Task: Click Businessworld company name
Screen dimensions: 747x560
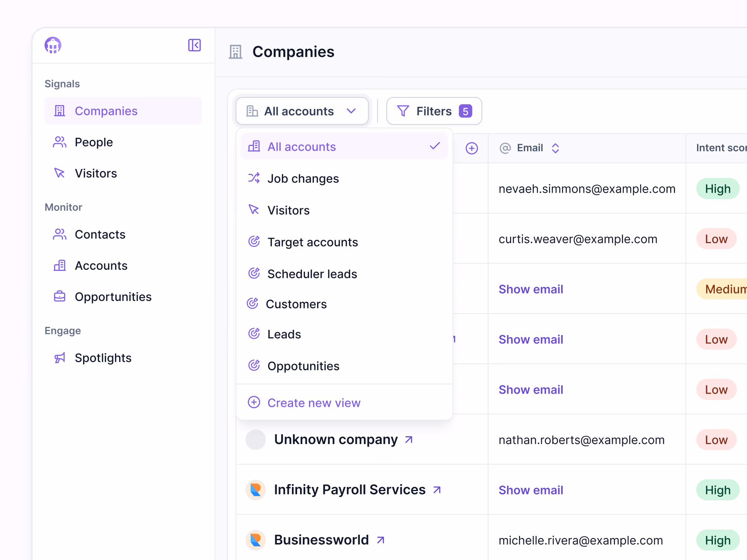Action: pos(321,540)
